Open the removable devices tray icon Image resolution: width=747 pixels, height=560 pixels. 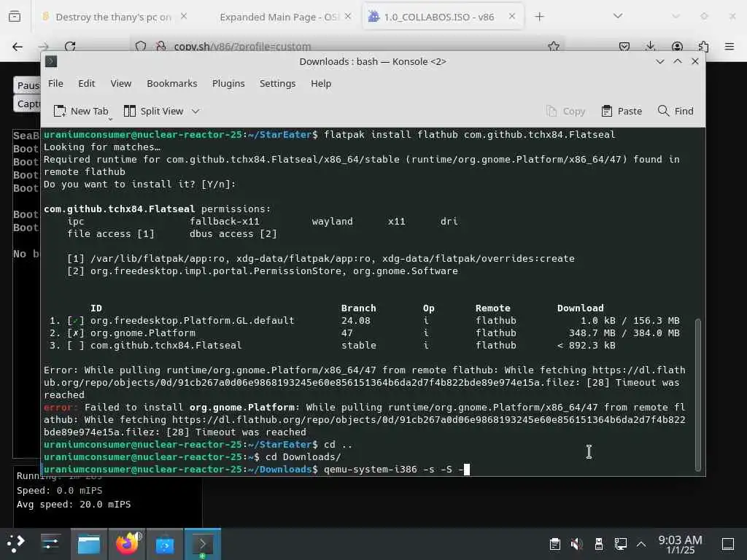point(599,544)
